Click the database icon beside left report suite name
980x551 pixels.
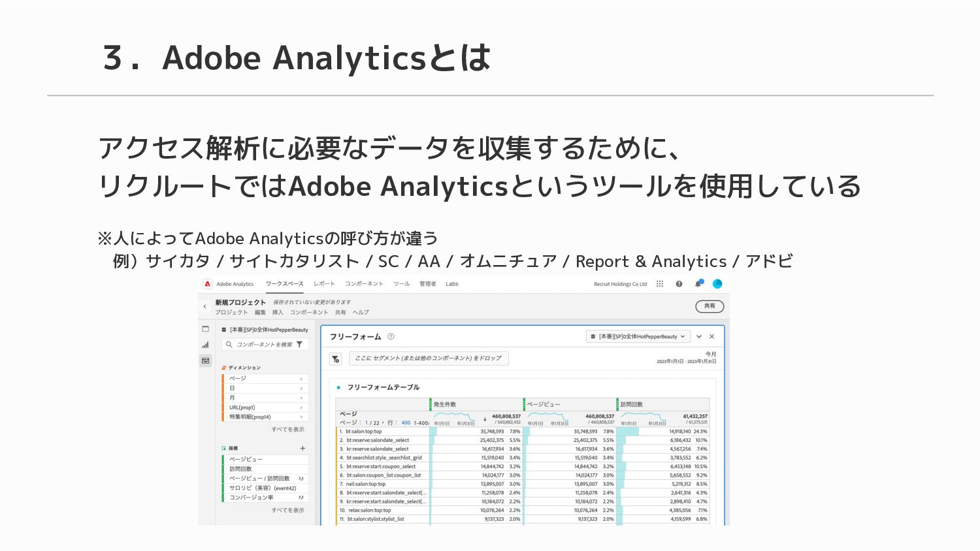point(224,330)
